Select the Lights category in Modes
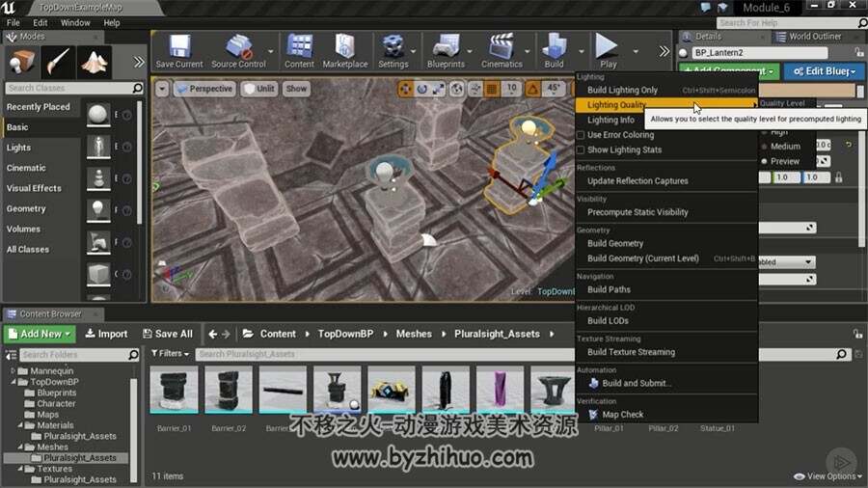This screenshot has height=488, width=868. pos(41,148)
